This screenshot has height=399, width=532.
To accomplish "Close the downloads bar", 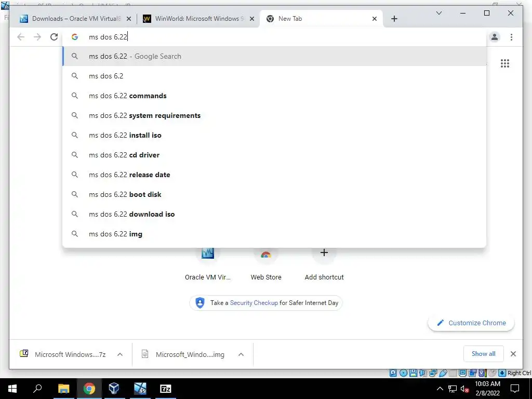I will pyautogui.click(x=513, y=354).
